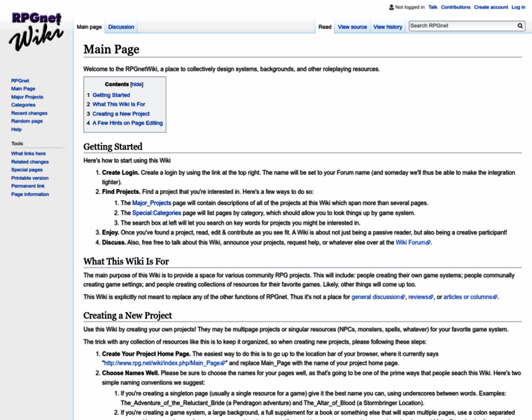
Task: Switch to the View source tab
Action: tap(352, 27)
